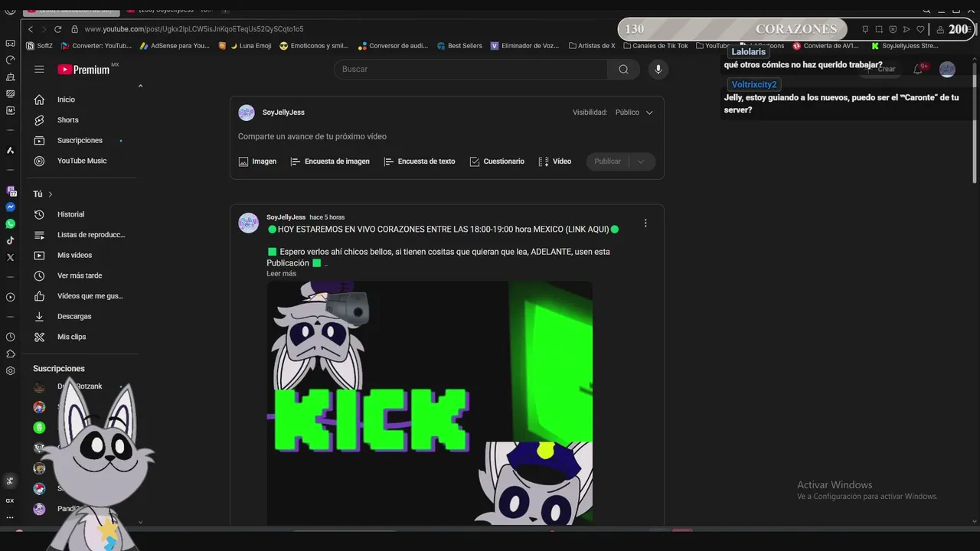Open the SoyJellyJess post author link
The height and width of the screenshot is (551, 980).
pyautogui.click(x=286, y=217)
